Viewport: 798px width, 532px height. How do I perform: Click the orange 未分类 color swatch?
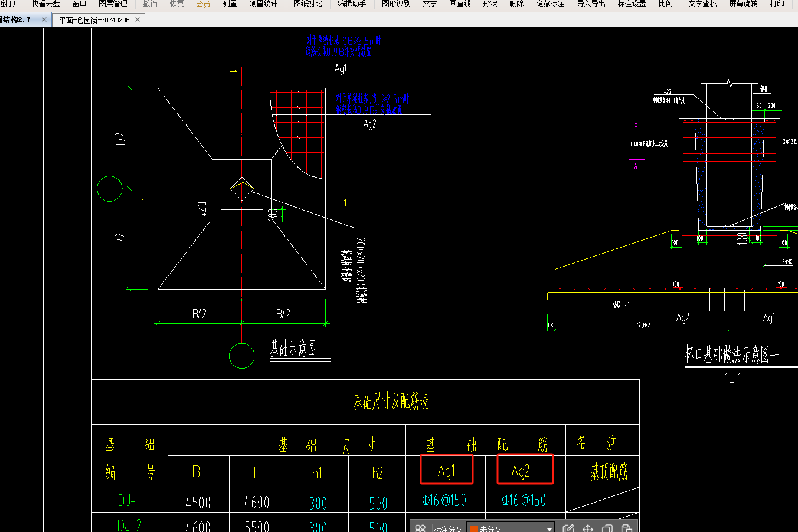(473, 528)
